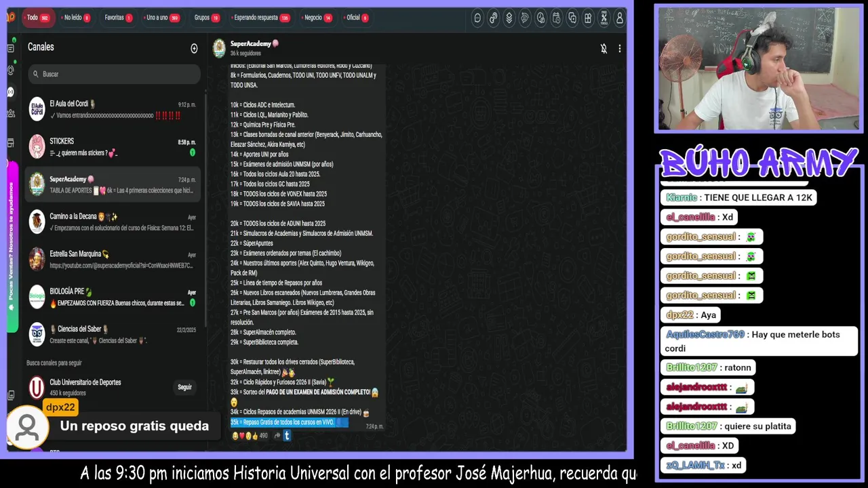868x488 pixels.
Task: Select the Oficial filter tab
Action: coord(357,18)
